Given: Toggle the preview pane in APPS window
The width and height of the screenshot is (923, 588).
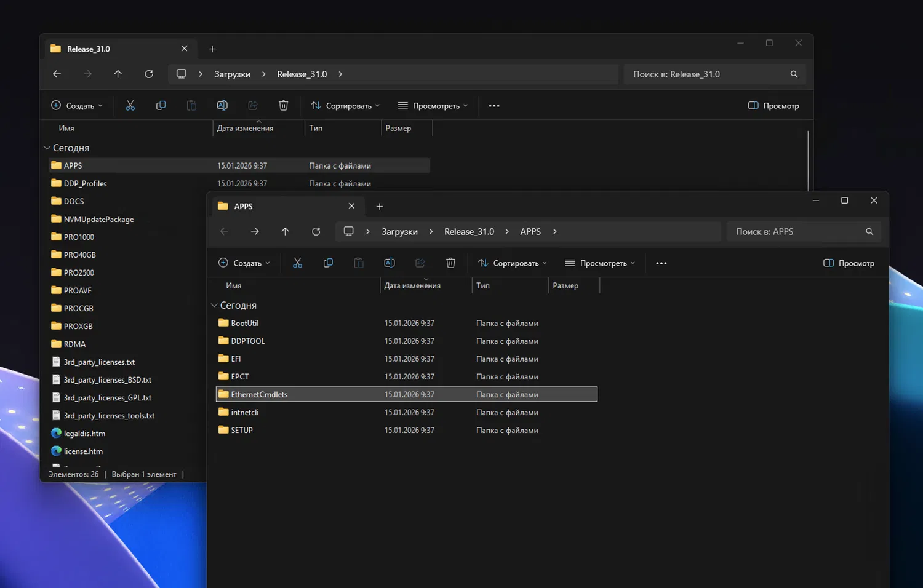Looking at the screenshot, I should [x=849, y=263].
